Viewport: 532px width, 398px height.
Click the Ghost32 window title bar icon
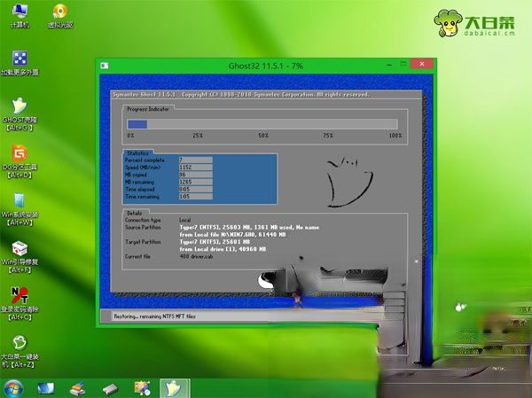[105, 66]
